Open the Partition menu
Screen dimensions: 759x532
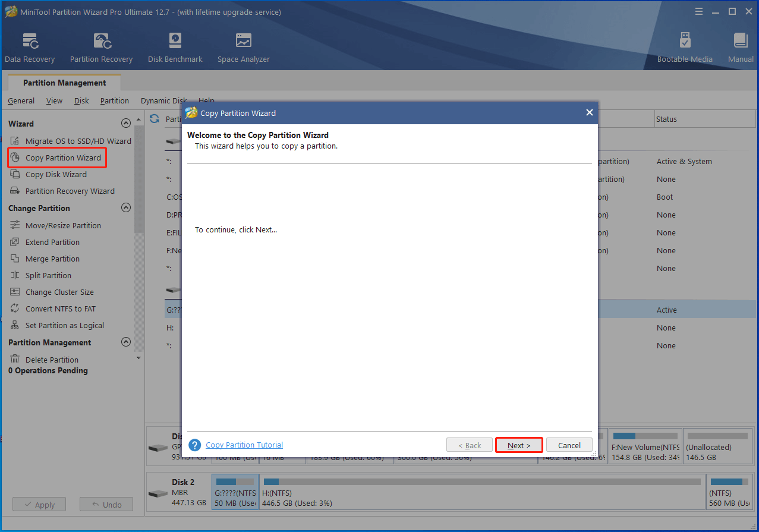[x=115, y=100]
